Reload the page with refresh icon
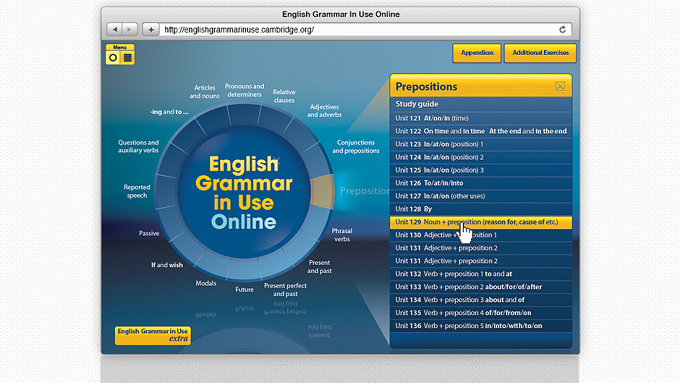Image resolution: width=680 pixels, height=383 pixels. [562, 29]
